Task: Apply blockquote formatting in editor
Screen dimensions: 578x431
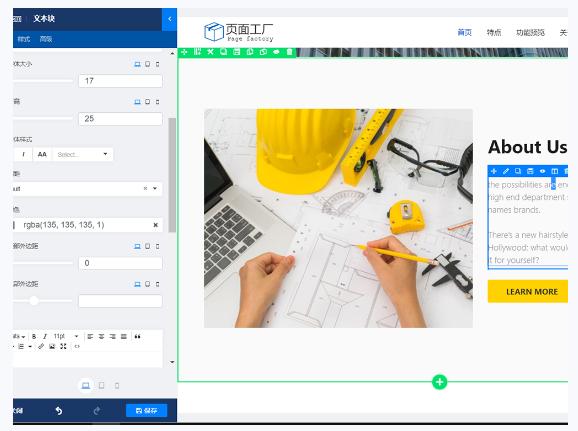Action: coord(137,336)
